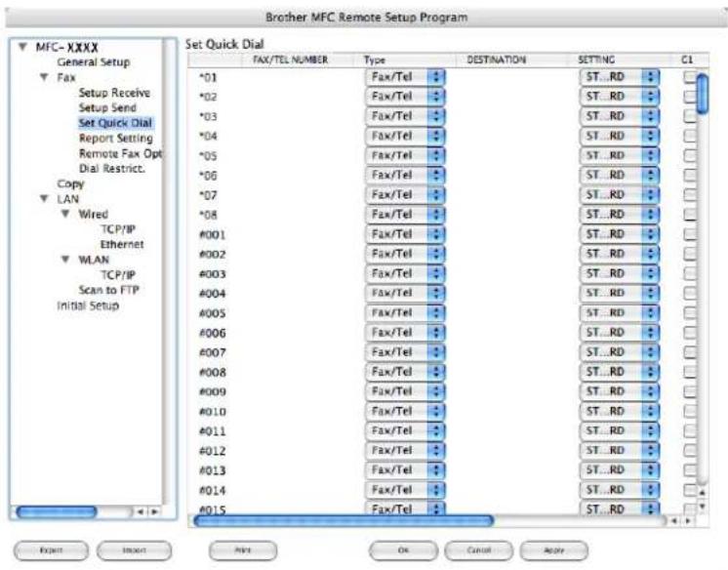The width and height of the screenshot is (728, 570).
Task: Check the C1 box for #007
Action: [x=690, y=352]
